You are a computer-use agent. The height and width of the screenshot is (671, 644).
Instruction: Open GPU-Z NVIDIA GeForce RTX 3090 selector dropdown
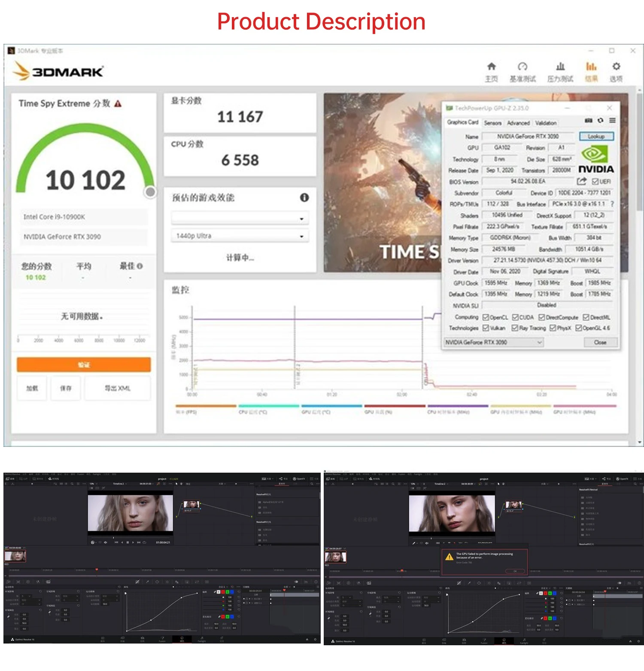(494, 342)
